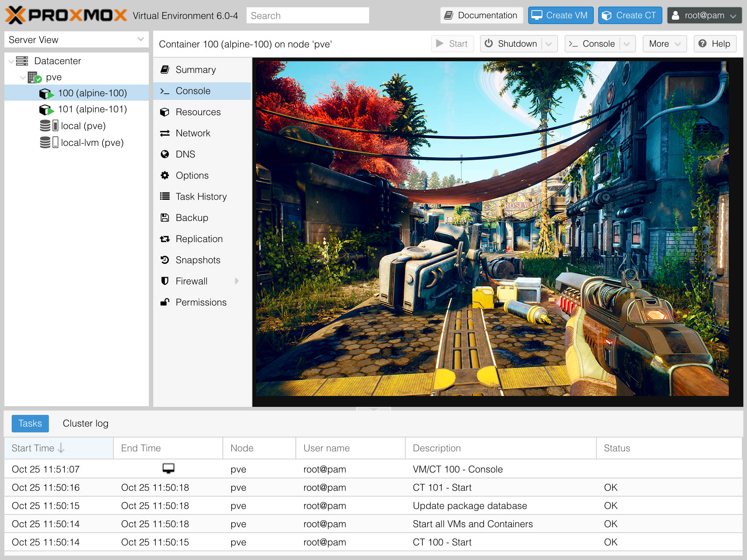Click the Backup panel icon
This screenshot has height=560, width=747.
tap(165, 217)
